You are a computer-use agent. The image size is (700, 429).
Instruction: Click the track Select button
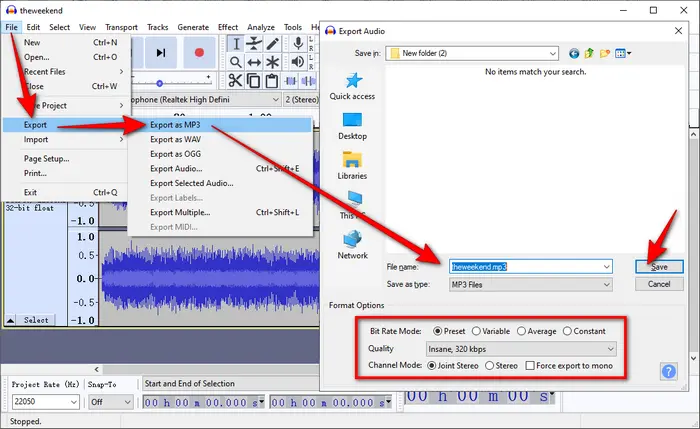pos(36,320)
